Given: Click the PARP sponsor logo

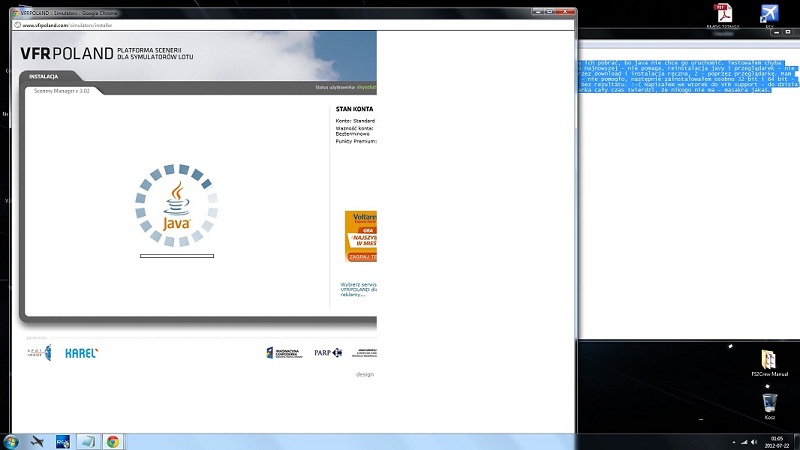Looking at the screenshot, I should point(328,352).
